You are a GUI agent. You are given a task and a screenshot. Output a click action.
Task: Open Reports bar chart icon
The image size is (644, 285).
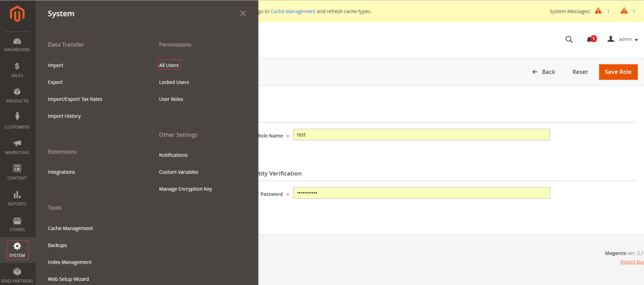tap(17, 198)
